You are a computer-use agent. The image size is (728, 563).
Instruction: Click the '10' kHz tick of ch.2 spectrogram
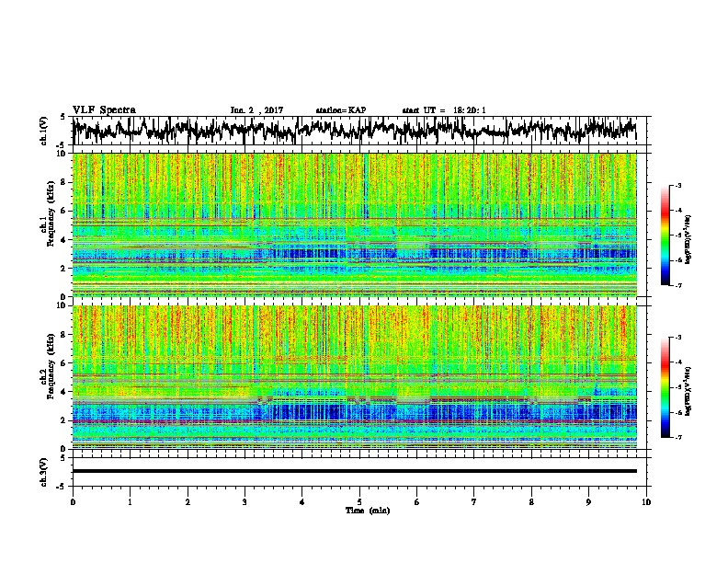click(x=63, y=305)
